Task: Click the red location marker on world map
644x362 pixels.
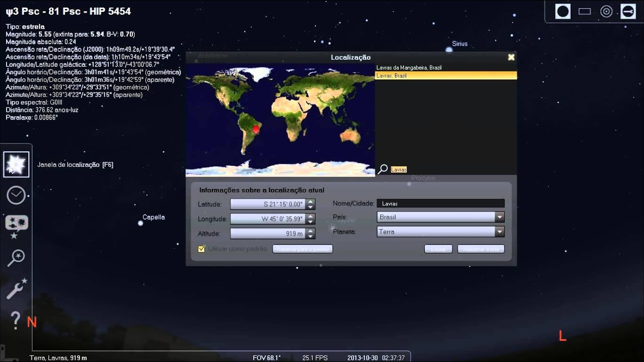Action: (256, 130)
